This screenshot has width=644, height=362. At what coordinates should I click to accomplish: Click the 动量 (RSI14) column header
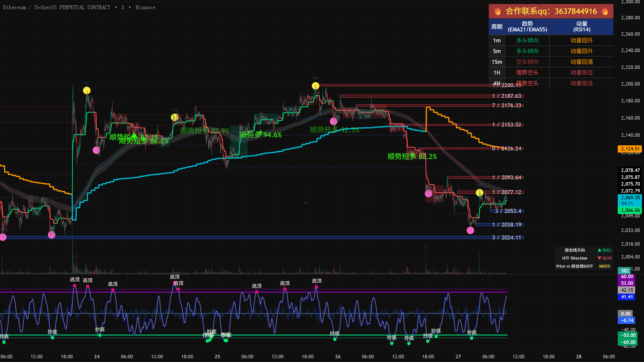coord(582,27)
